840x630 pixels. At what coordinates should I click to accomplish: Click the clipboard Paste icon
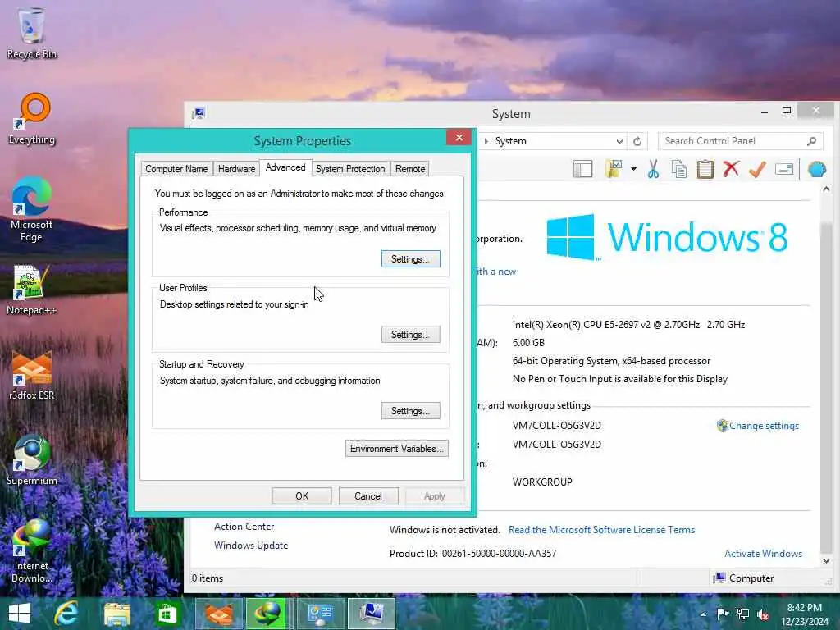(705, 169)
